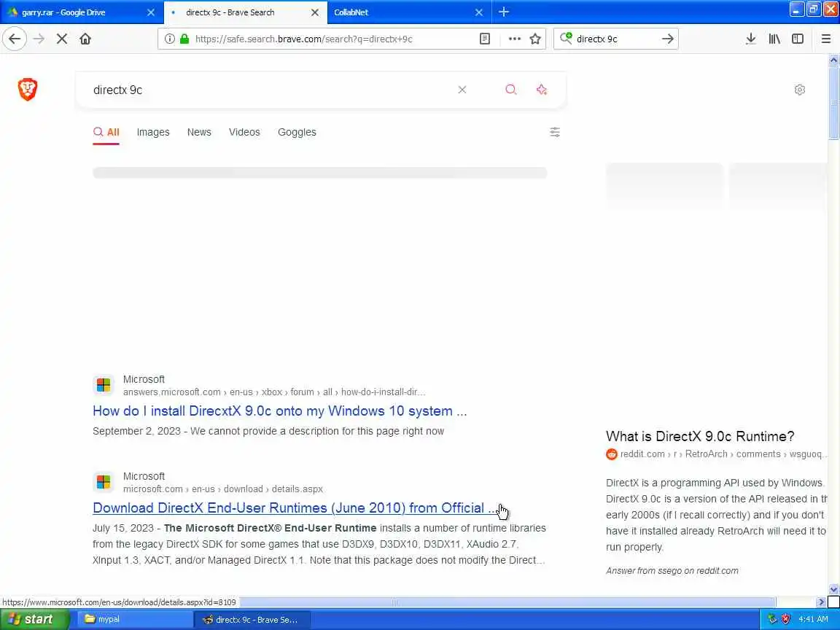Clear the Brave search query
The height and width of the screenshot is (630, 840).
point(462,90)
